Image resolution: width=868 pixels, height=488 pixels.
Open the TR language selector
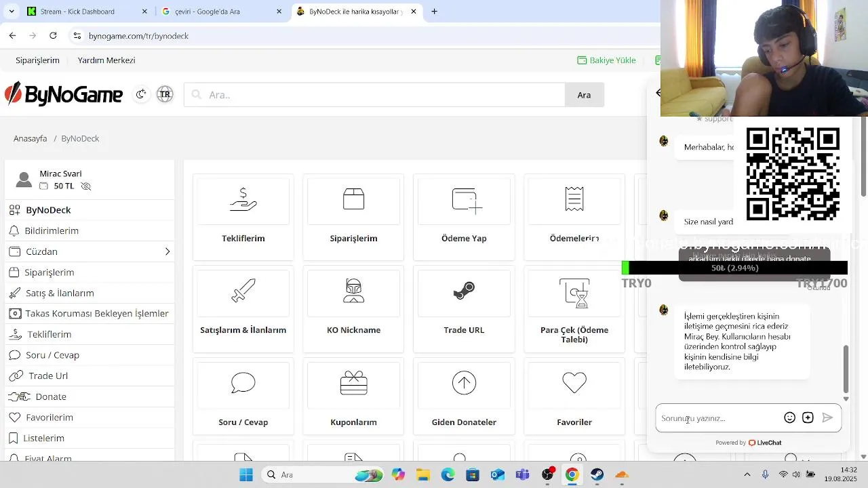coord(165,94)
